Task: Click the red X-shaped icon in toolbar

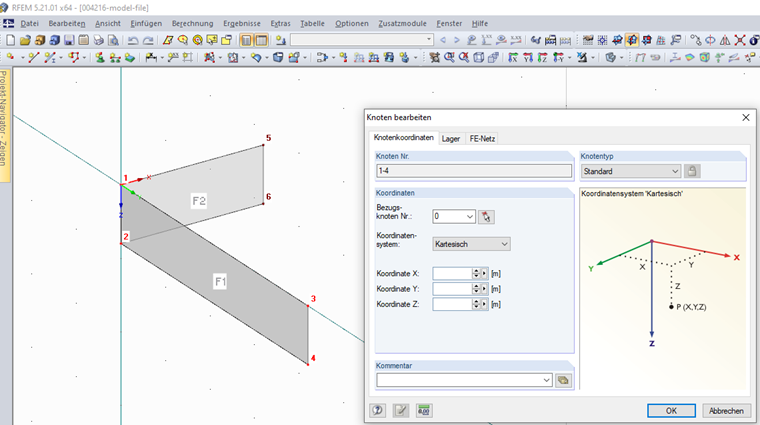Action: pos(740,40)
